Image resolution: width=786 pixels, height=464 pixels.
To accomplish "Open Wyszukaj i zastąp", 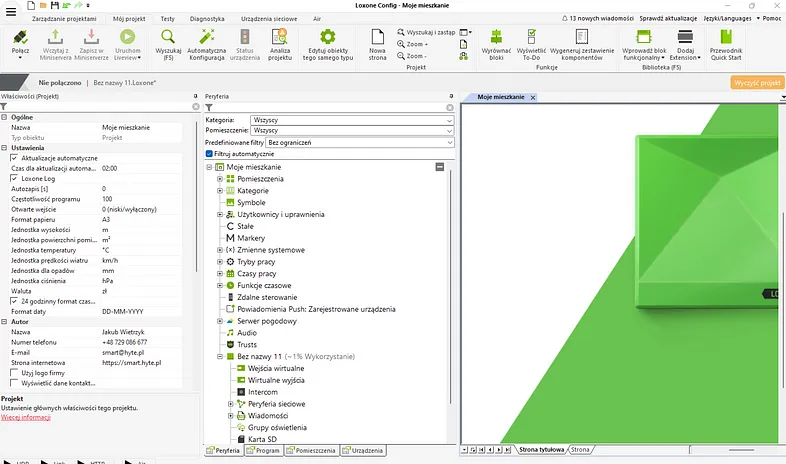I will coord(426,32).
